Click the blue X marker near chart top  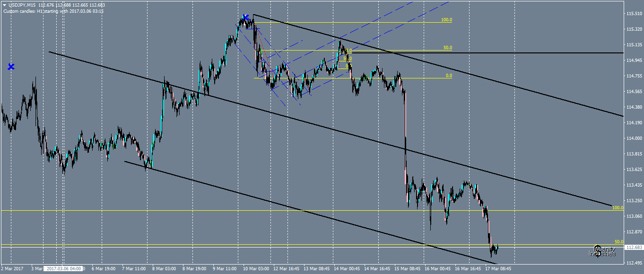click(x=246, y=17)
